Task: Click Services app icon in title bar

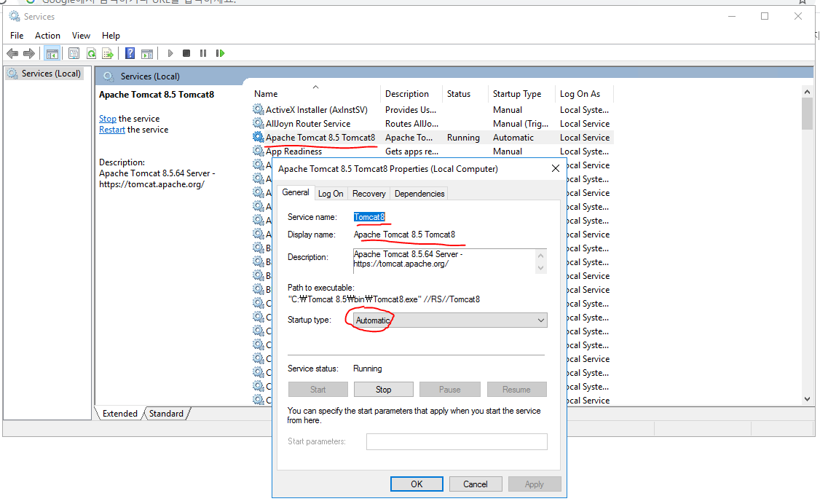Action: (x=14, y=17)
